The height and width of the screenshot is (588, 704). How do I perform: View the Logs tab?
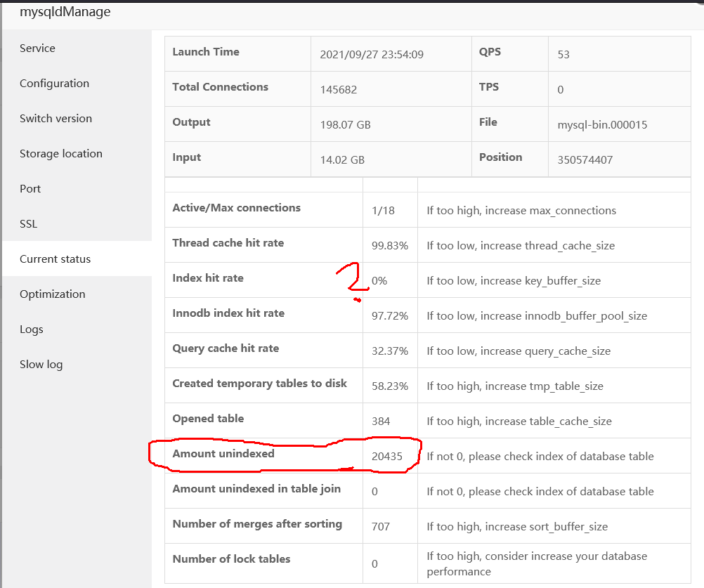31,329
